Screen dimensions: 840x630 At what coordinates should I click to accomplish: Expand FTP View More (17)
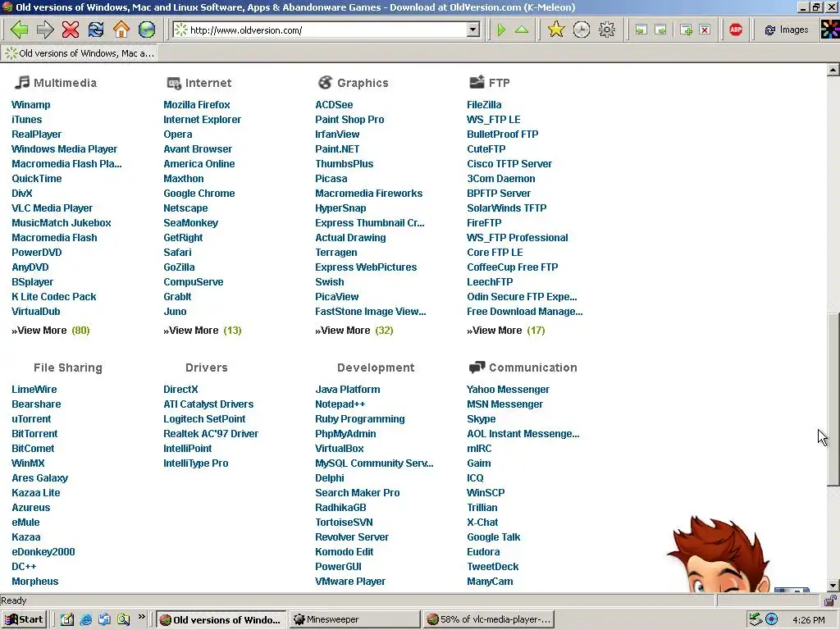(x=505, y=331)
